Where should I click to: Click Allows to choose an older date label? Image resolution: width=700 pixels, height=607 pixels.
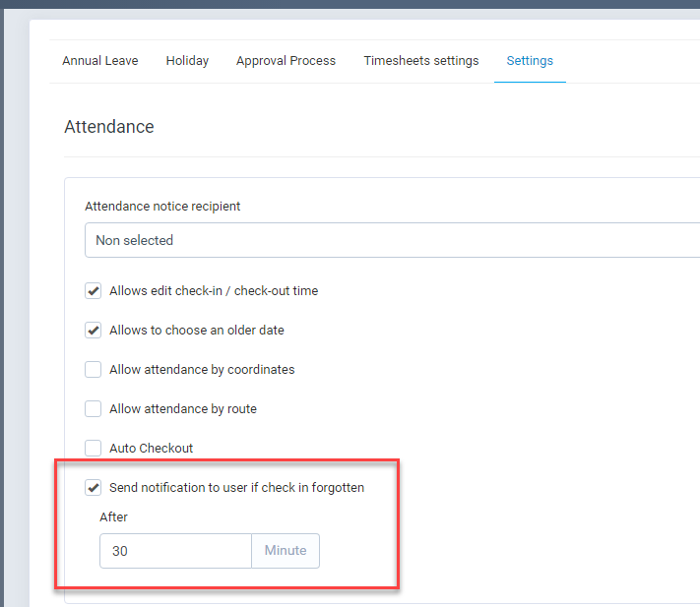point(197,330)
